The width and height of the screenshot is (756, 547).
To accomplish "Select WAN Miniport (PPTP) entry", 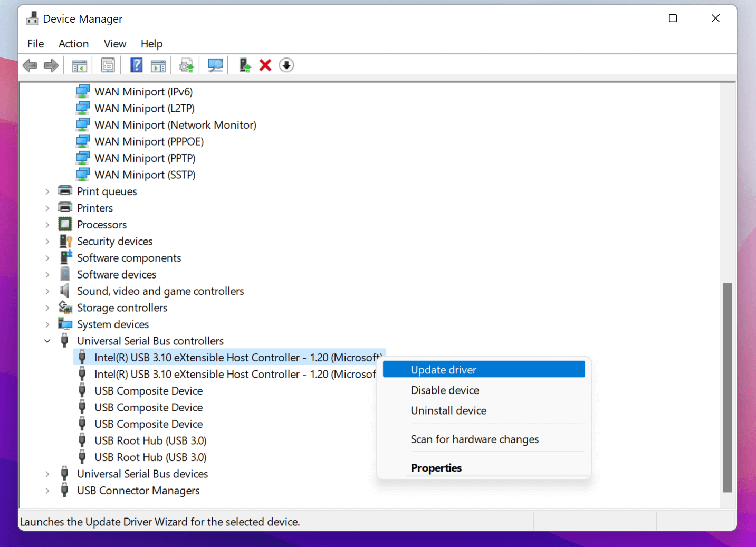I will 145,158.
